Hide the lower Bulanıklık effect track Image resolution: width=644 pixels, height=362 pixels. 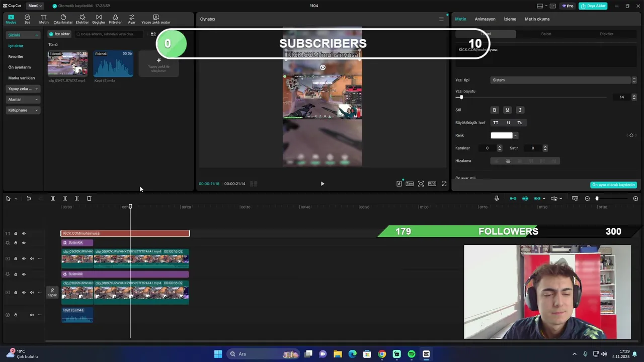tap(24, 274)
